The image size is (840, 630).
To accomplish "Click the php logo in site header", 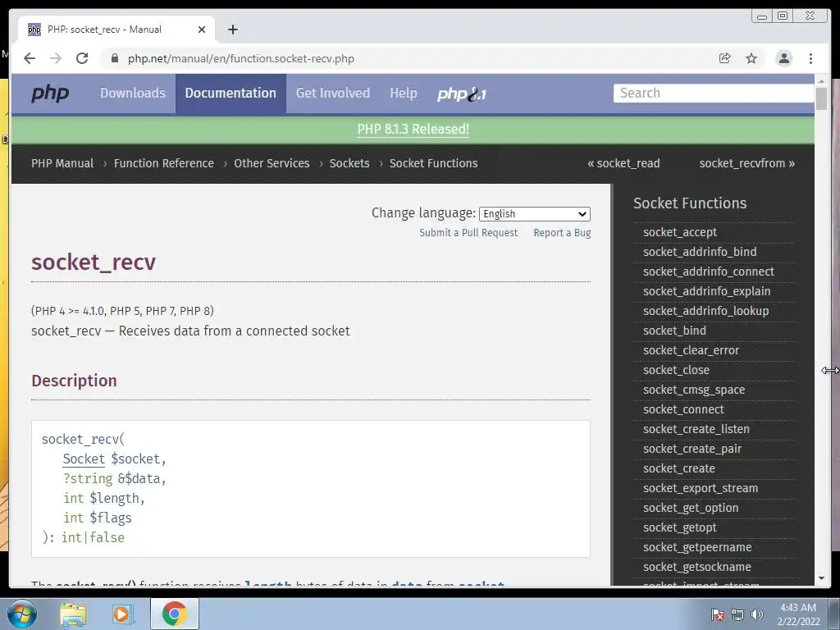I will click(x=50, y=94).
